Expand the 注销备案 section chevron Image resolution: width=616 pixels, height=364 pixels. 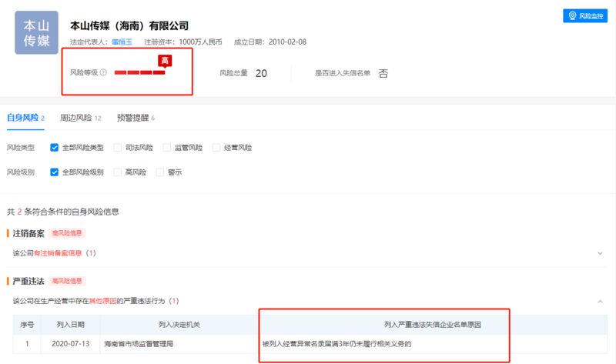[x=600, y=253]
